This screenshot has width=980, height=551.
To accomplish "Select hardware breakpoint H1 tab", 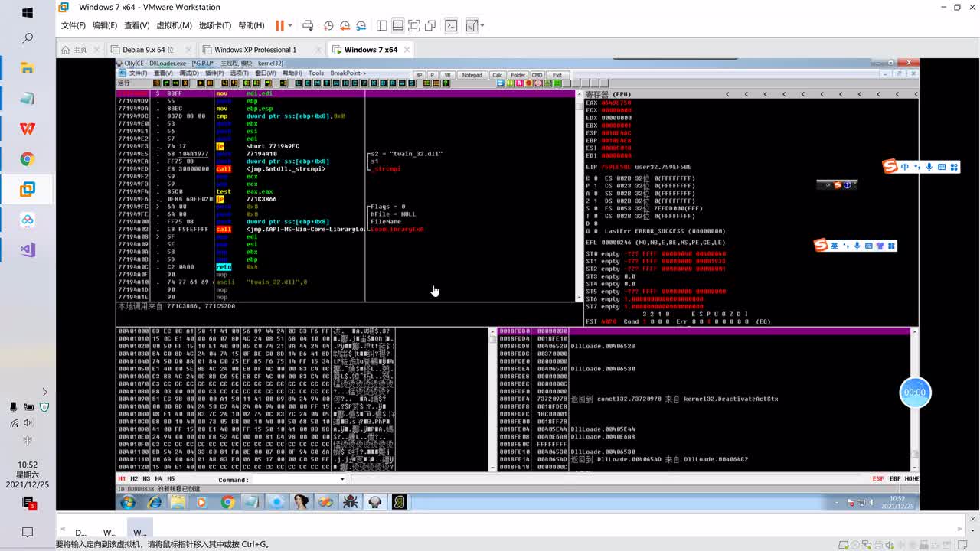I will pos(122,479).
